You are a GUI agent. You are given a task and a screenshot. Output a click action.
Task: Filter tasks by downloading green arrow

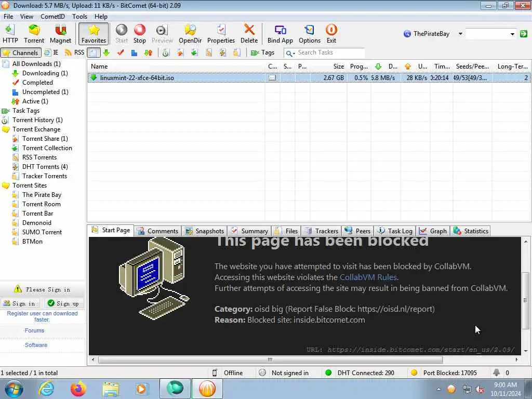click(x=107, y=52)
